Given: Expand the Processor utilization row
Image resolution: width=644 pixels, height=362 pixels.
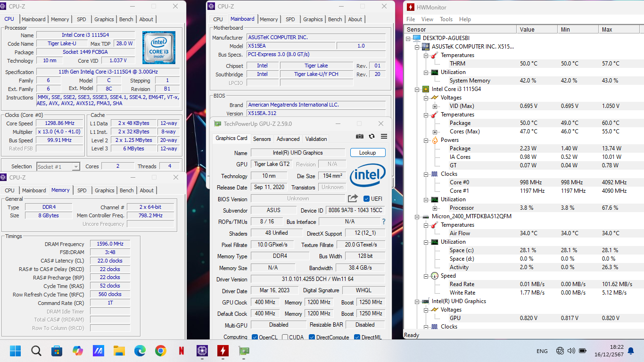Looking at the screenshot, I should tap(435, 208).
